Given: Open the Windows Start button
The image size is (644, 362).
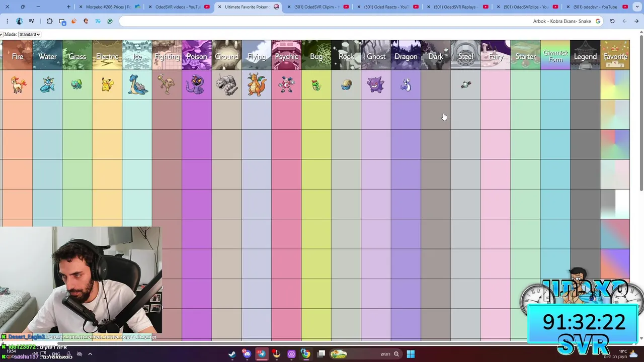Looking at the screenshot, I should 411,354.
